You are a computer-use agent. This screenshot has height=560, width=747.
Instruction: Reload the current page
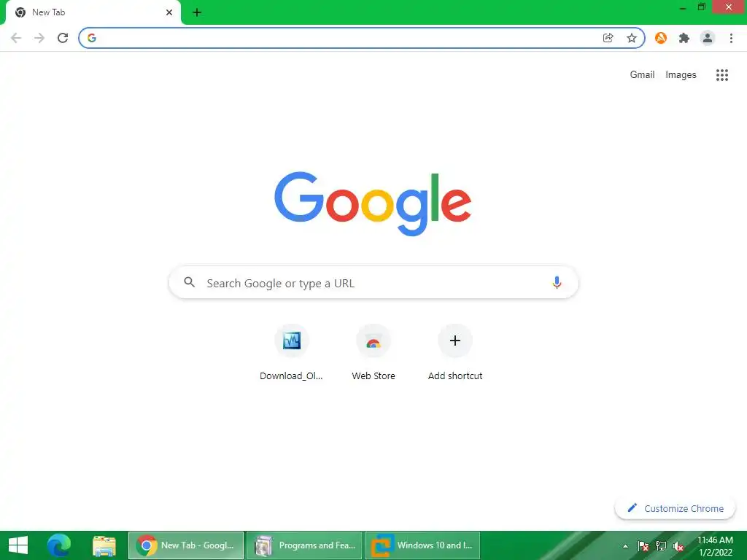pyautogui.click(x=63, y=38)
